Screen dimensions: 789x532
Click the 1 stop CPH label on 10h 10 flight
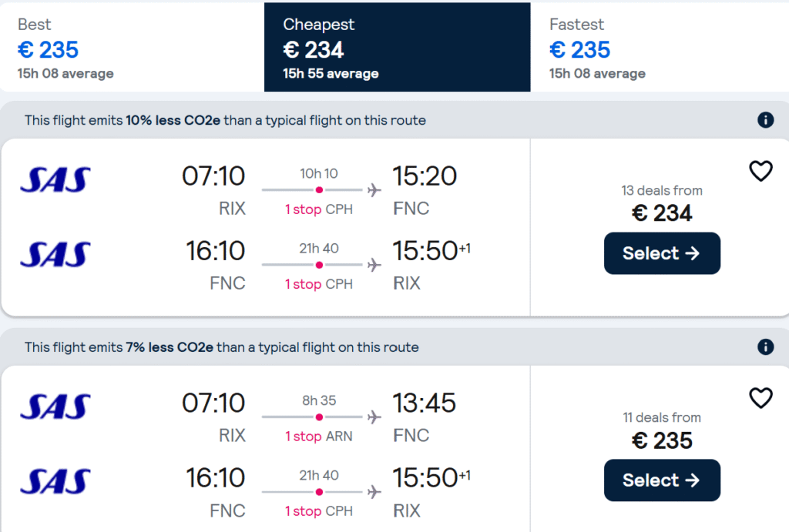coord(318,209)
